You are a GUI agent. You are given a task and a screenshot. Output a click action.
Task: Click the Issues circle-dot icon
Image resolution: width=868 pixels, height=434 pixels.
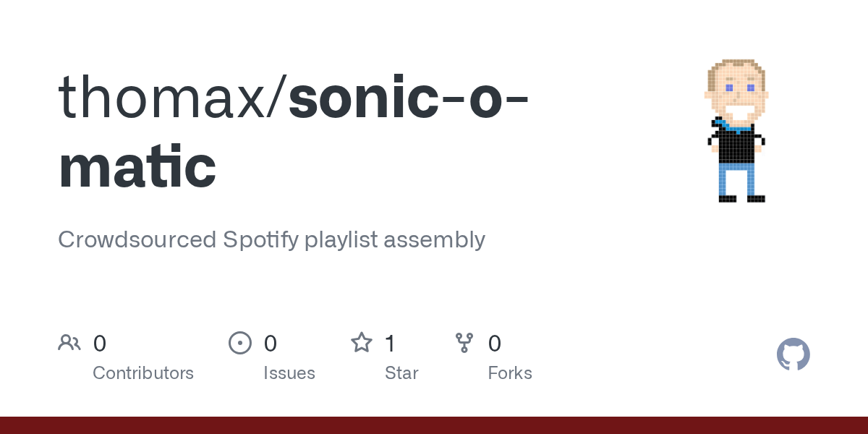click(240, 343)
